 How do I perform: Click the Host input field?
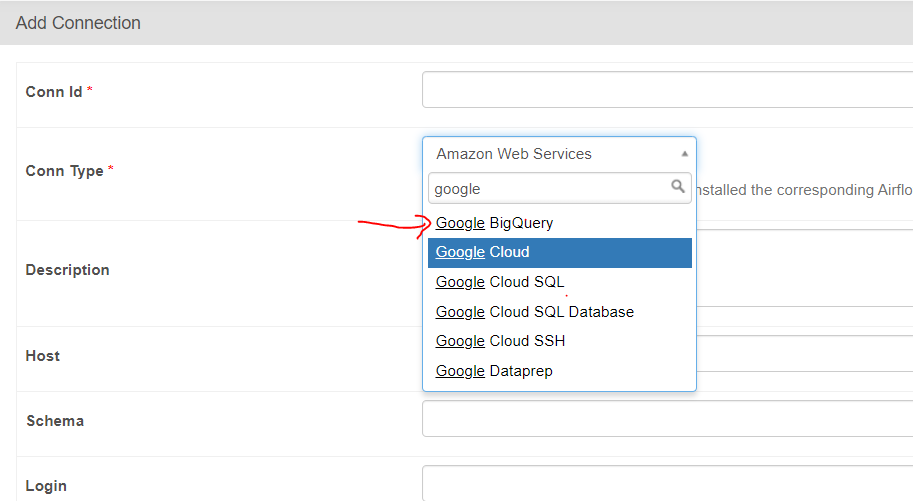pos(800,354)
